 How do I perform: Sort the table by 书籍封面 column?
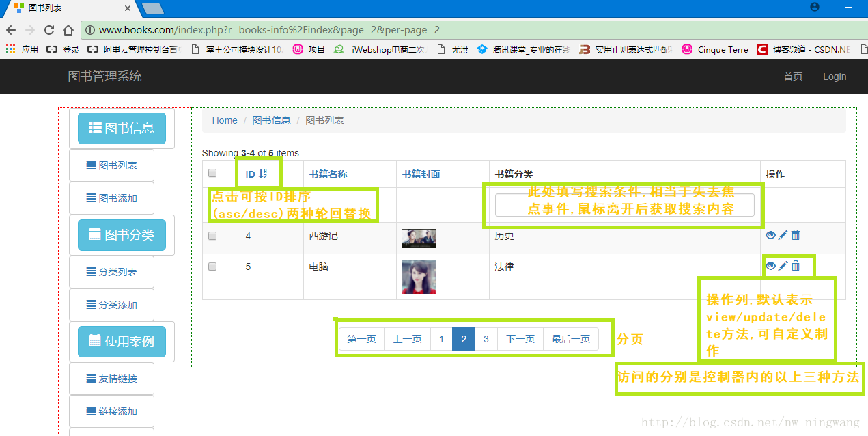[x=421, y=174]
